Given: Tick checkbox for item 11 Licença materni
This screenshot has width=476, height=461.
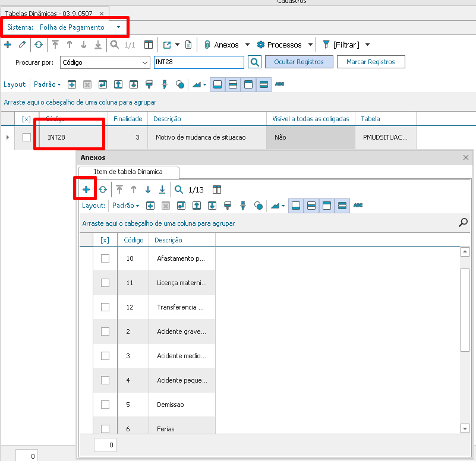Looking at the screenshot, I should coord(105,283).
